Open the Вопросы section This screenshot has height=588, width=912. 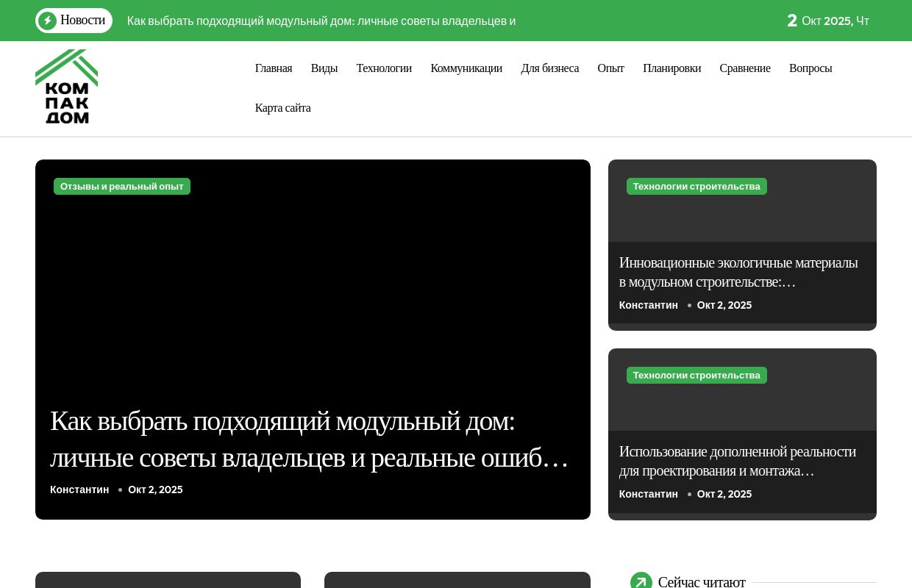tap(811, 68)
